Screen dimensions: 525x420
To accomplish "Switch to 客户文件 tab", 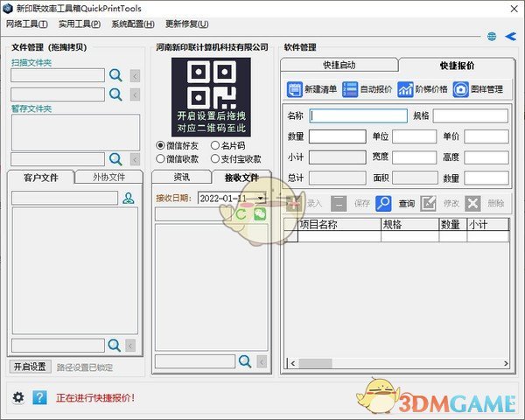I will coord(40,177).
